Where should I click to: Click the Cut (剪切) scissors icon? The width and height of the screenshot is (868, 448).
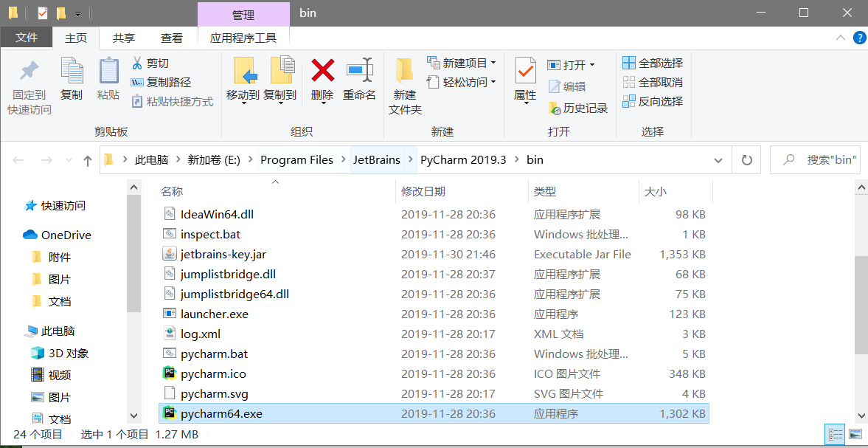pyautogui.click(x=136, y=63)
